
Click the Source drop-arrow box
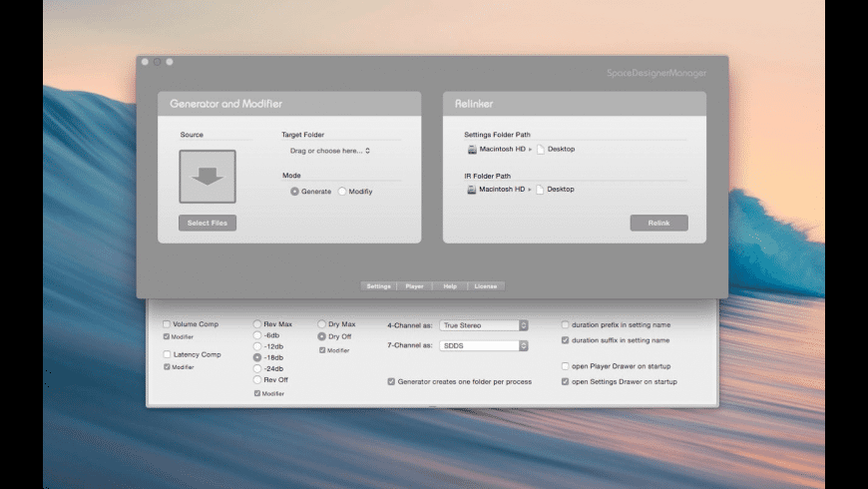click(208, 176)
